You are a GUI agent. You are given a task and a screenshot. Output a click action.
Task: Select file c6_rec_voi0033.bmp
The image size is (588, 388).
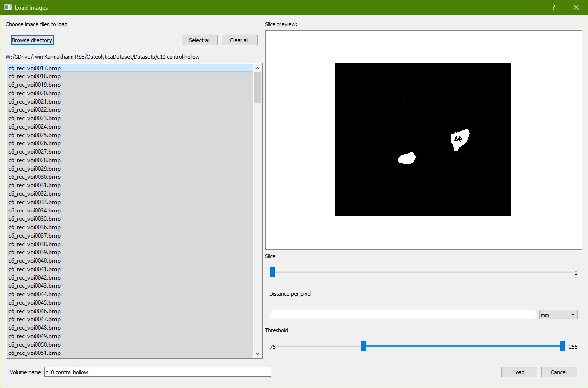coord(130,202)
